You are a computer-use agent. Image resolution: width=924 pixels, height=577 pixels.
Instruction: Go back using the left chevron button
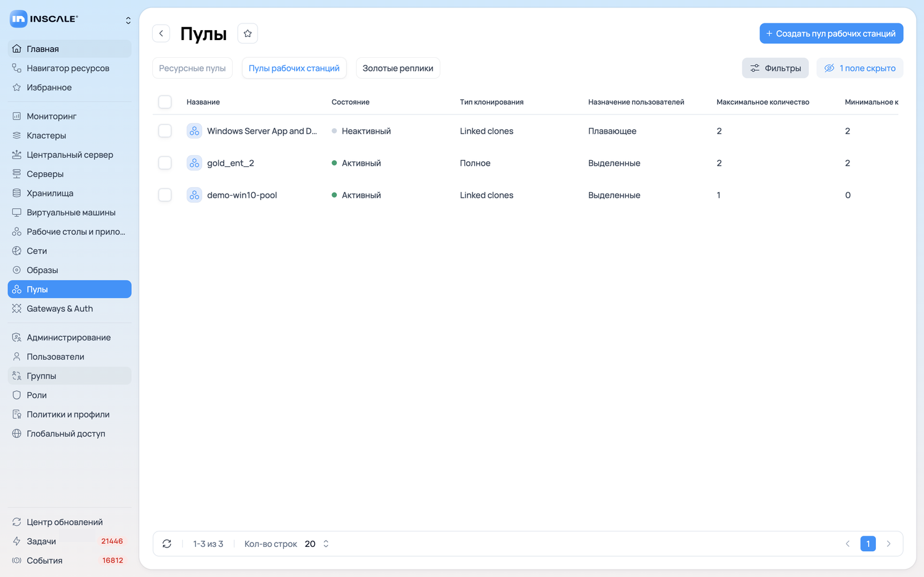pyautogui.click(x=161, y=33)
